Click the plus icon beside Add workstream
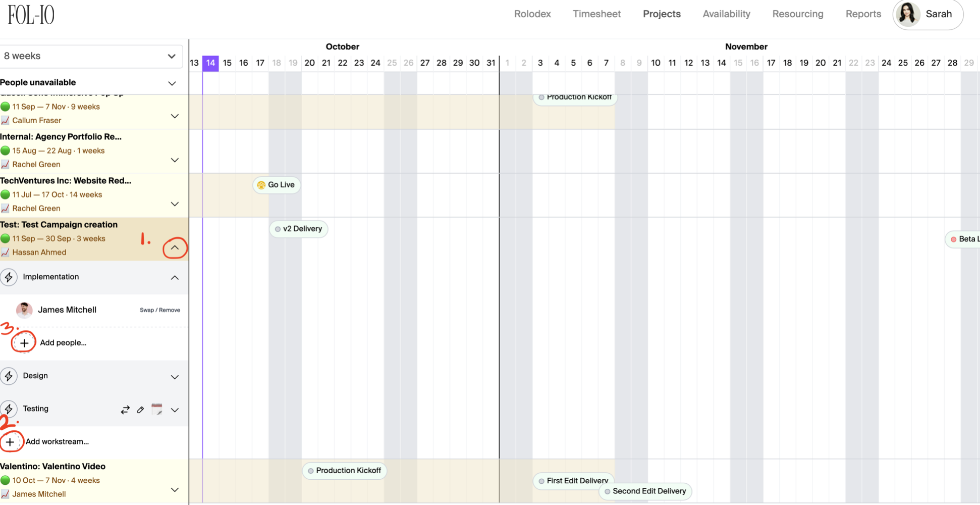 click(x=10, y=442)
